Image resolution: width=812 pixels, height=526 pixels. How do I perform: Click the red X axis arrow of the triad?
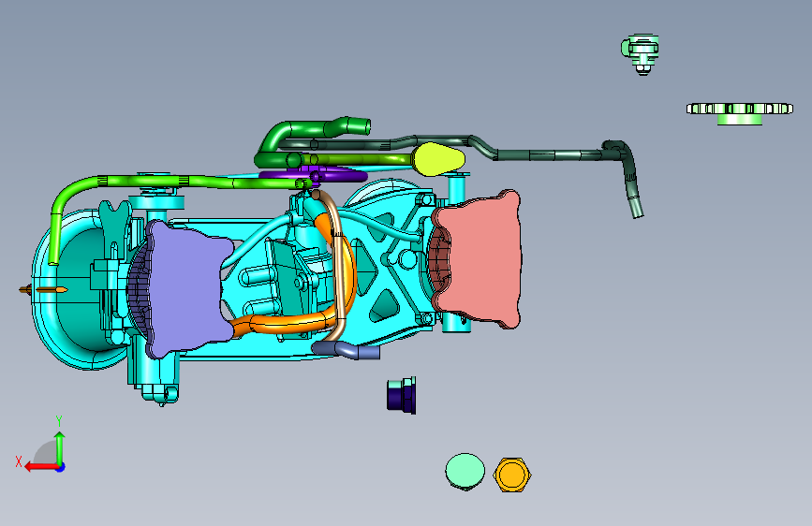[x=41, y=466]
